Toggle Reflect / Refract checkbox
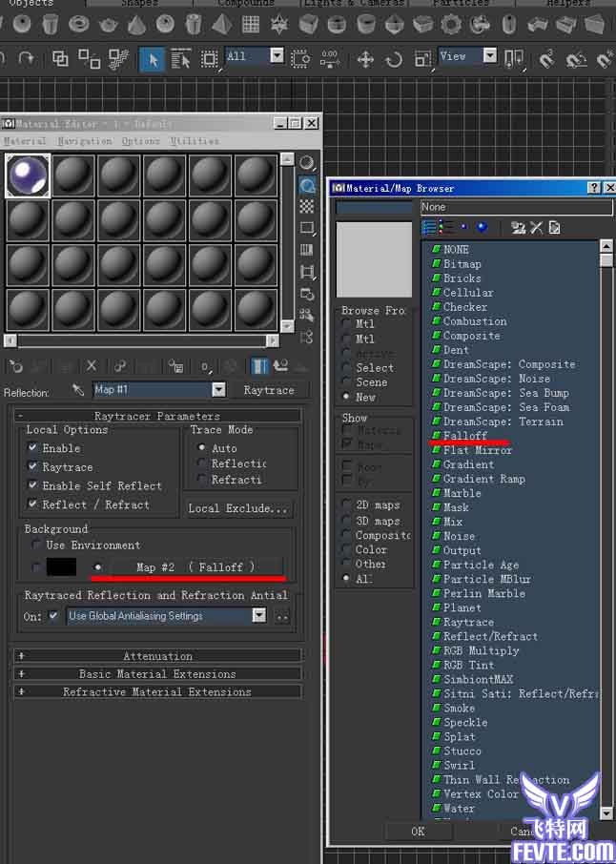The height and width of the screenshot is (864, 616). (32, 504)
